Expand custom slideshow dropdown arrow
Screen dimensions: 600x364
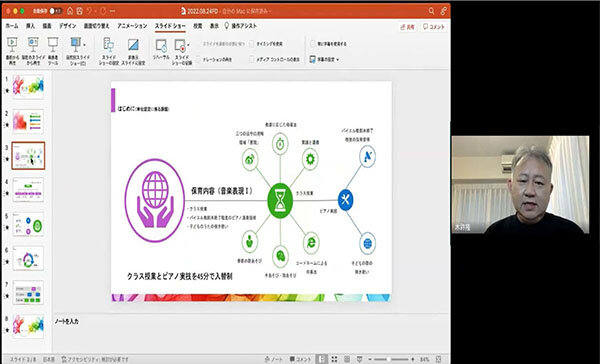click(x=85, y=44)
